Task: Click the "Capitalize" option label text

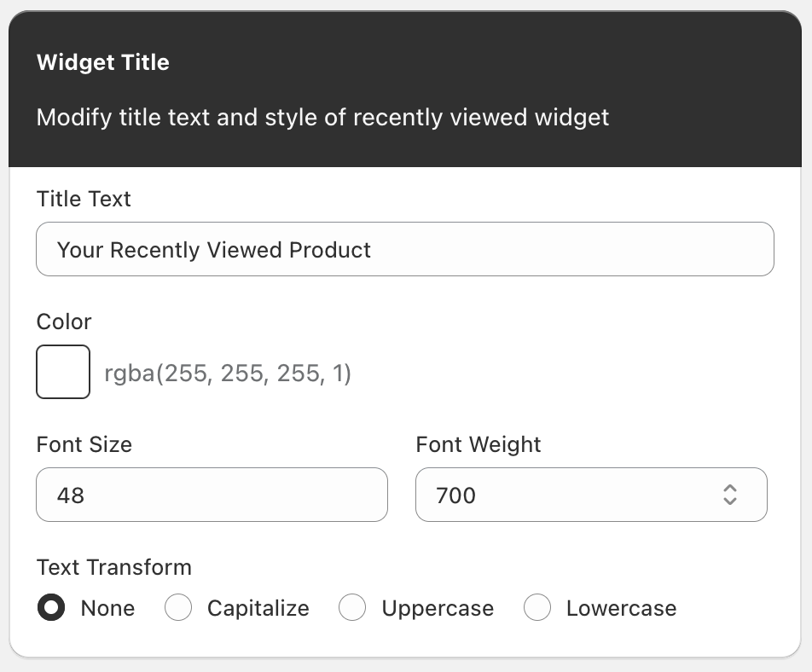Action: pyautogui.click(x=258, y=608)
